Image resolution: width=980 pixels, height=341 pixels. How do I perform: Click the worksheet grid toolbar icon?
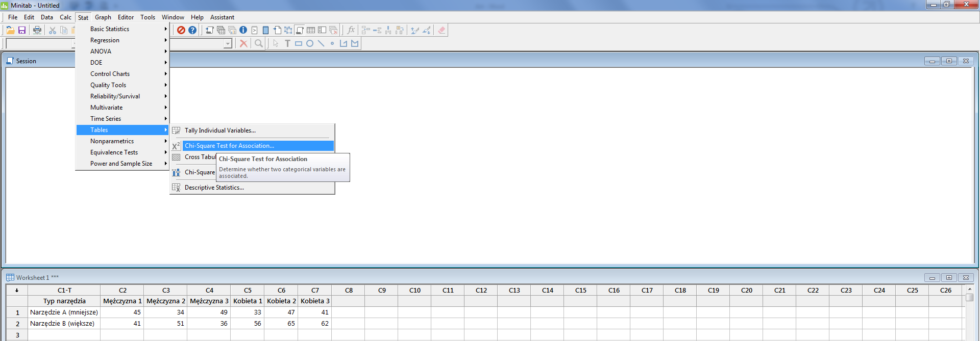pyautogui.click(x=311, y=30)
